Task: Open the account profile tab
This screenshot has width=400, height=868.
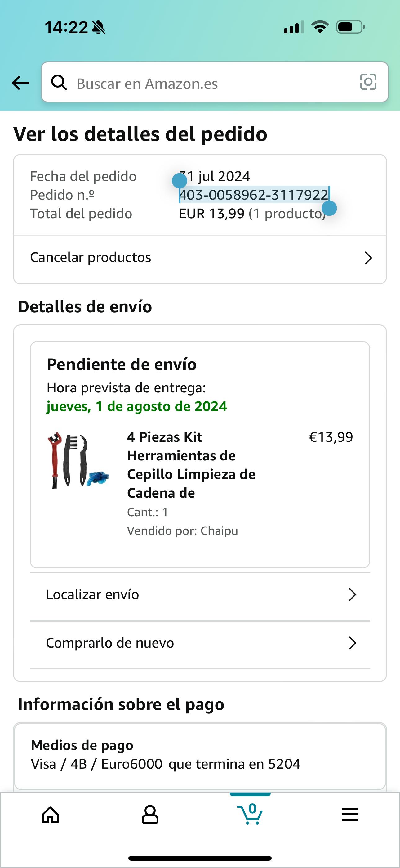Action: [x=150, y=815]
